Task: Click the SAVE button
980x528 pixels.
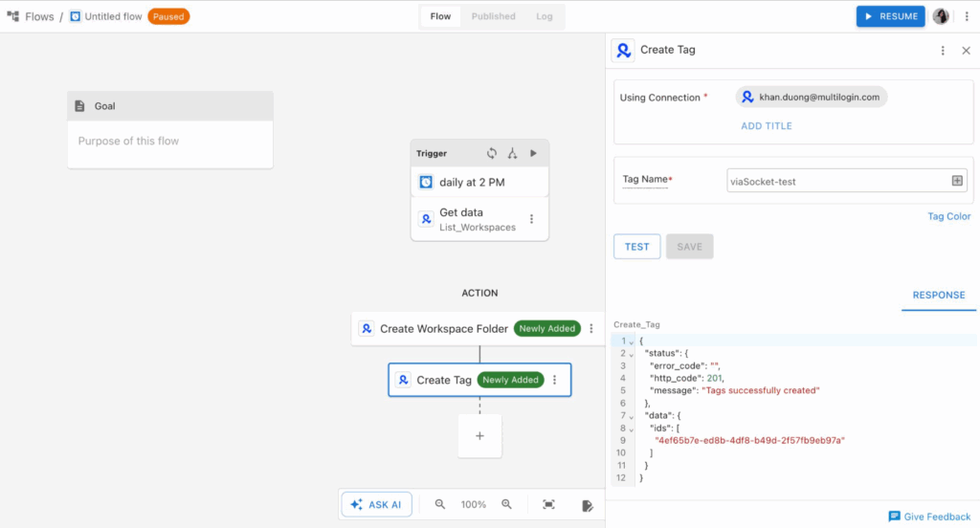Action: tap(689, 246)
